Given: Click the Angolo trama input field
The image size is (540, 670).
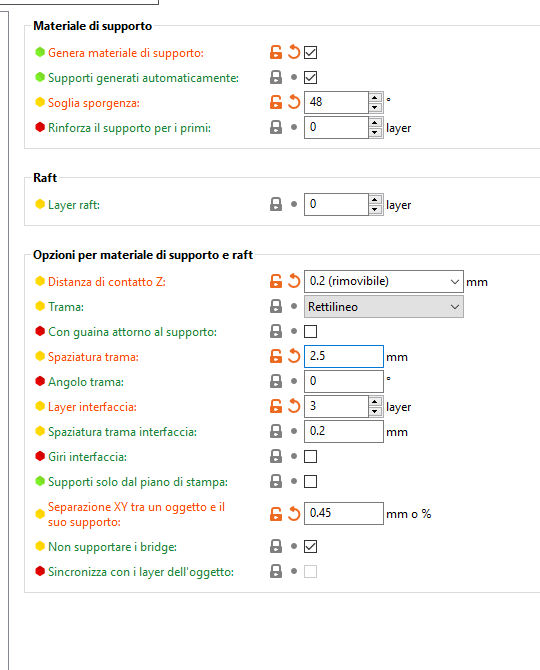Looking at the screenshot, I should (344, 381).
